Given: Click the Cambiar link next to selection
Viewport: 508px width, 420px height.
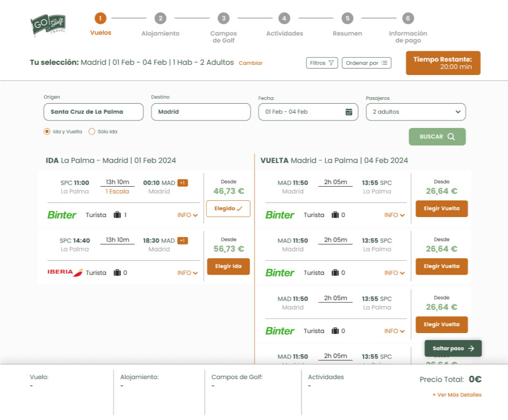Looking at the screenshot, I should point(251,63).
